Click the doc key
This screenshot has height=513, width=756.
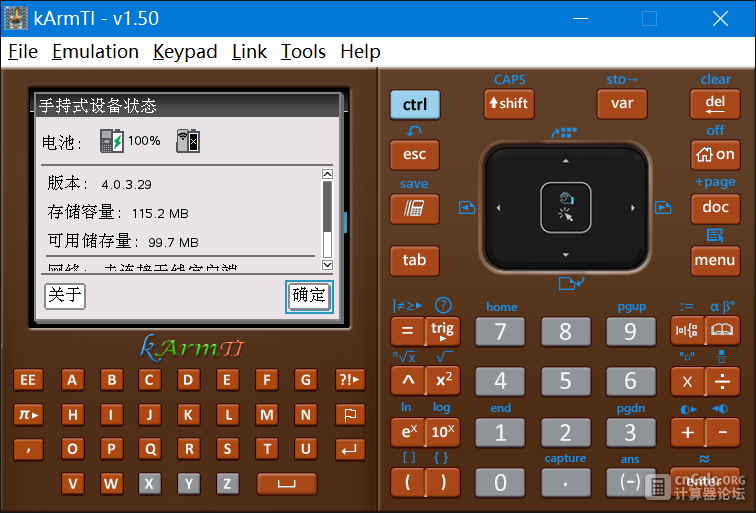715,208
